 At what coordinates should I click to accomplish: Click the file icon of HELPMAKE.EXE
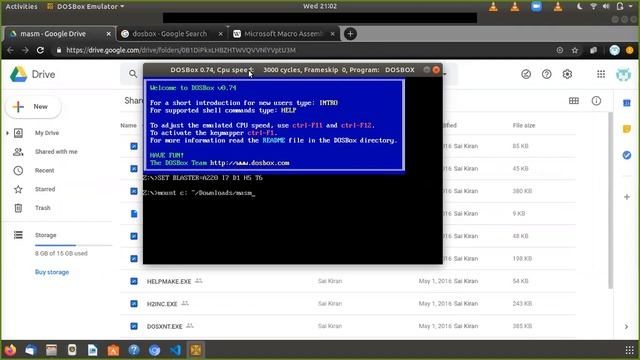click(x=134, y=281)
